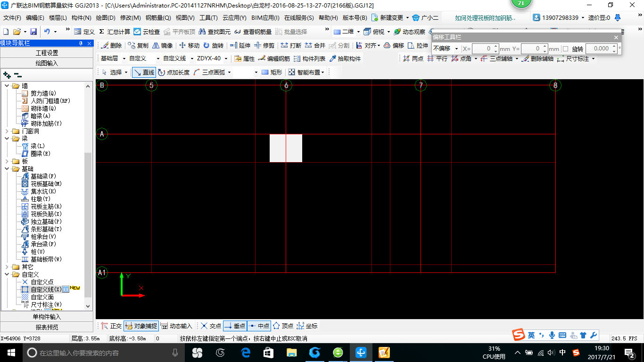This screenshot has width=644, height=362.
Task: Click the offset X value field
Action: click(482, 49)
